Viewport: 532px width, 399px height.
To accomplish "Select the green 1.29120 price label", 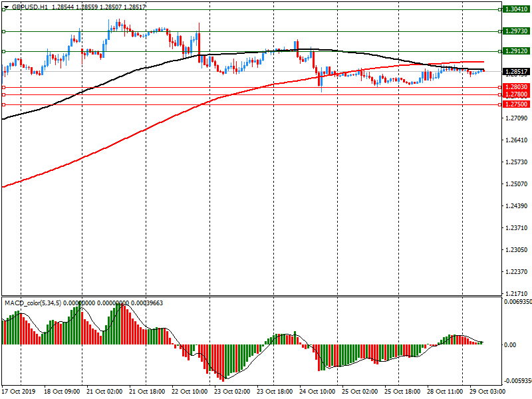I will (x=517, y=51).
